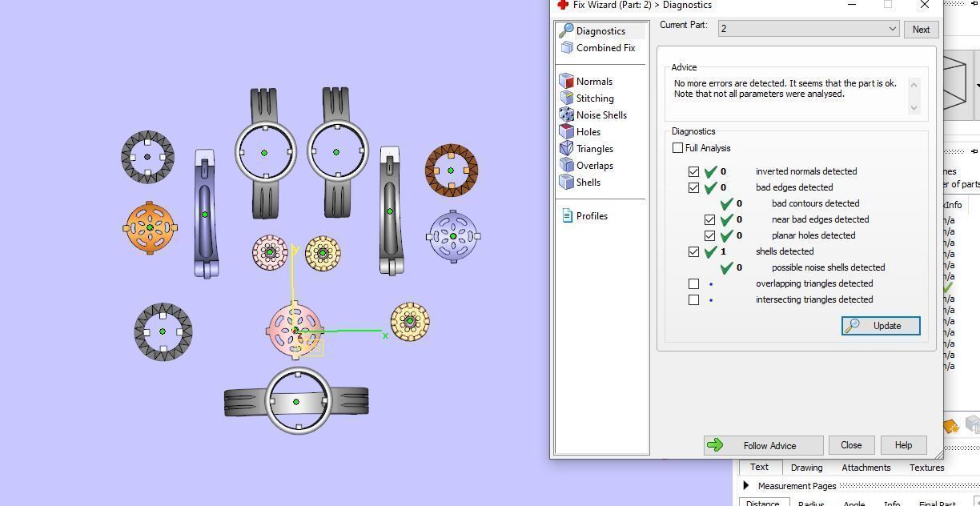Click the Update button
Viewport: 980px width, 506px height.
pyautogui.click(x=881, y=326)
